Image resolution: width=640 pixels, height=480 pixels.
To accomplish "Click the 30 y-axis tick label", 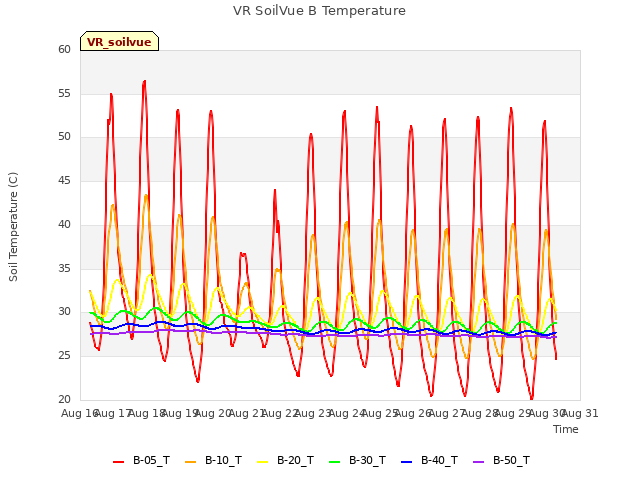I will pos(64,312).
